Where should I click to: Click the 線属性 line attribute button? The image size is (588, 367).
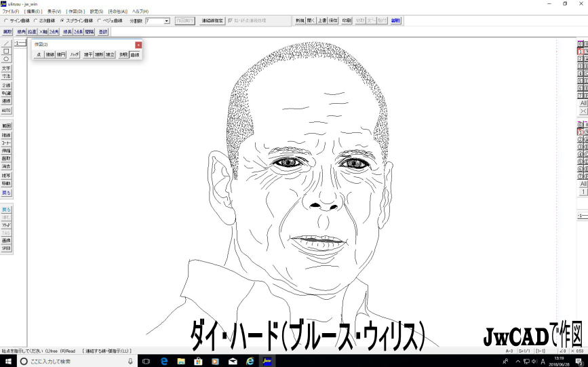[x=396, y=20]
